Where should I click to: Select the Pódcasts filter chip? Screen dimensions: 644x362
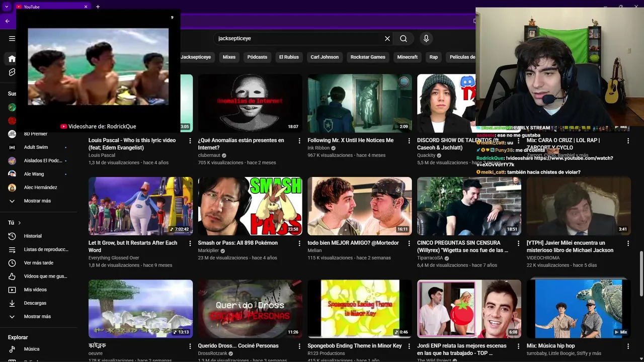pyautogui.click(x=257, y=57)
